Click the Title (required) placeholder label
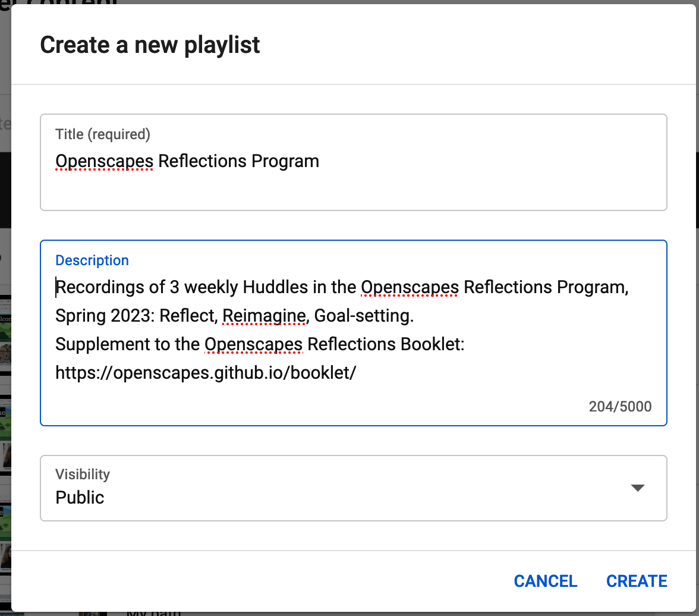This screenshot has width=699, height=616. click(x=102, y=134)
